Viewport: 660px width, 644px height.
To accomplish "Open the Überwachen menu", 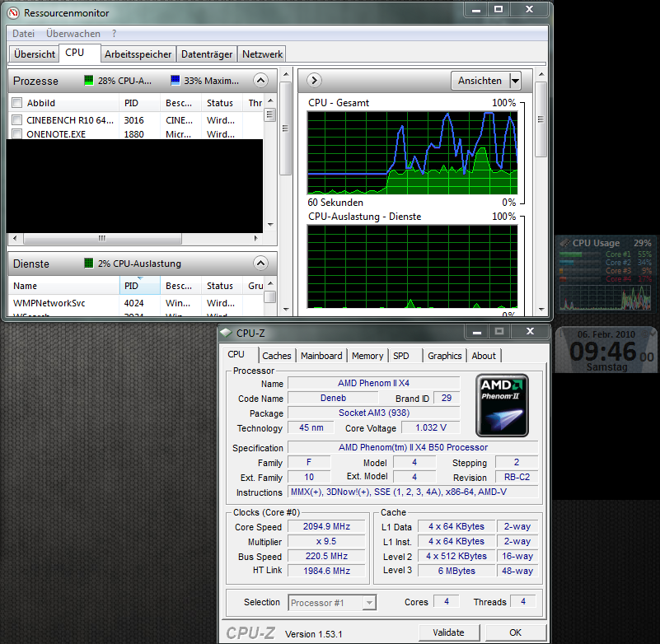I will coord(73,34).
